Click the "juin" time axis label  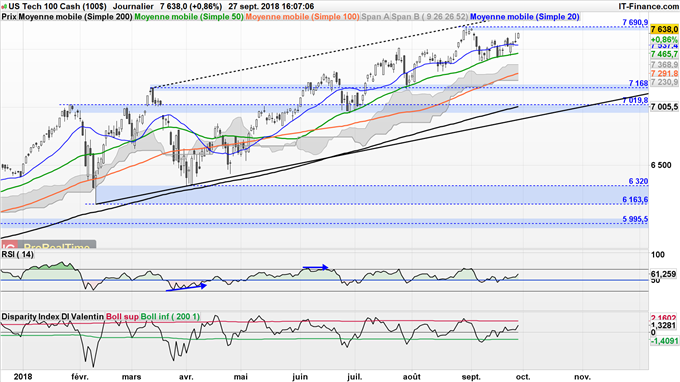[300, 376]
